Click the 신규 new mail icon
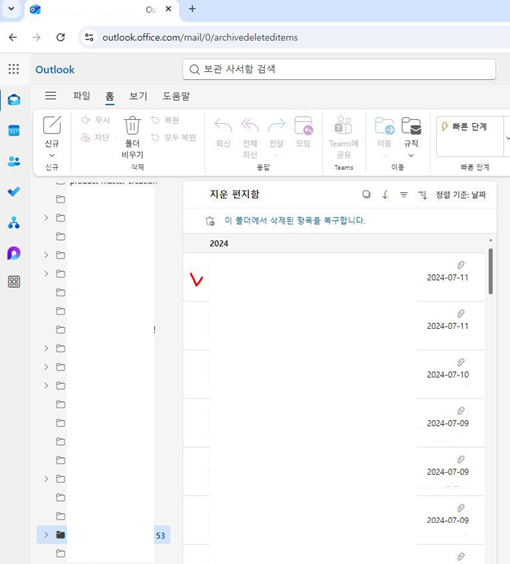510x564 pixels. pos(52,125)
